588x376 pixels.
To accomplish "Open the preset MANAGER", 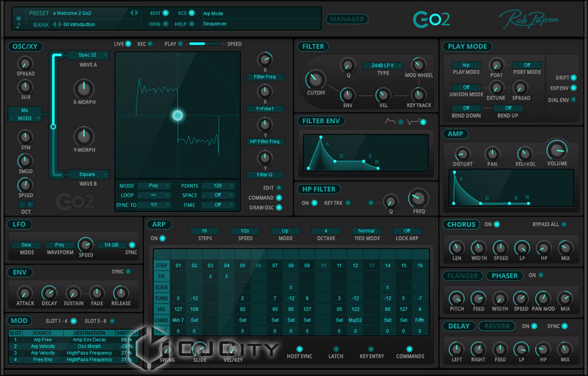I will (x=347, y=19).
